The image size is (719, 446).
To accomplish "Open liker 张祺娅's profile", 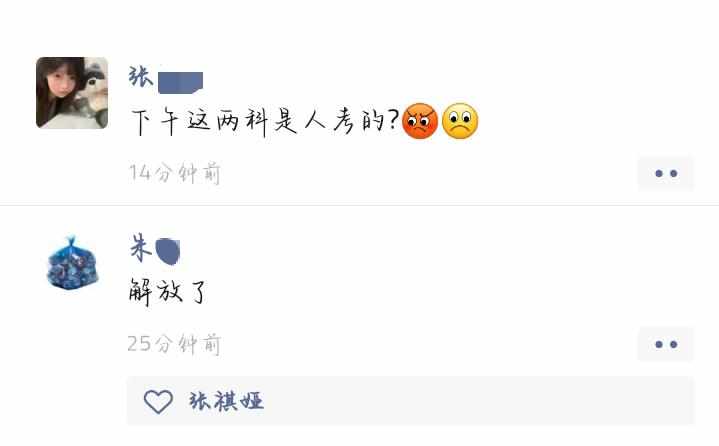I will click(x=227, y=401).
